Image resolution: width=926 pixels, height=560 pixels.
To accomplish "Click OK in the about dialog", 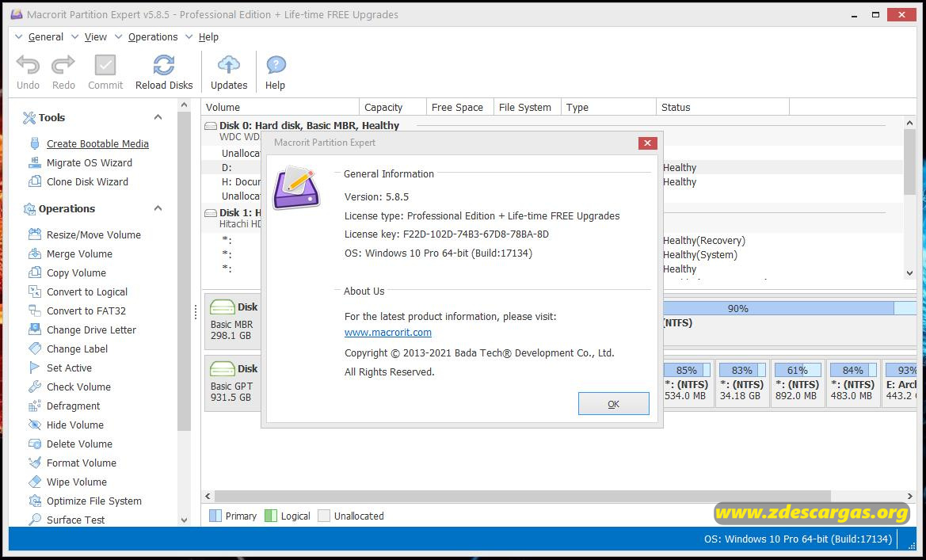I will tap(614, 404).
